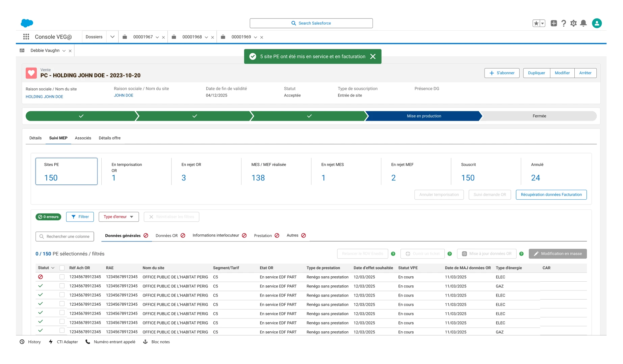
Task: Close the 00001969 tab
Action: (x=262, y=37)
